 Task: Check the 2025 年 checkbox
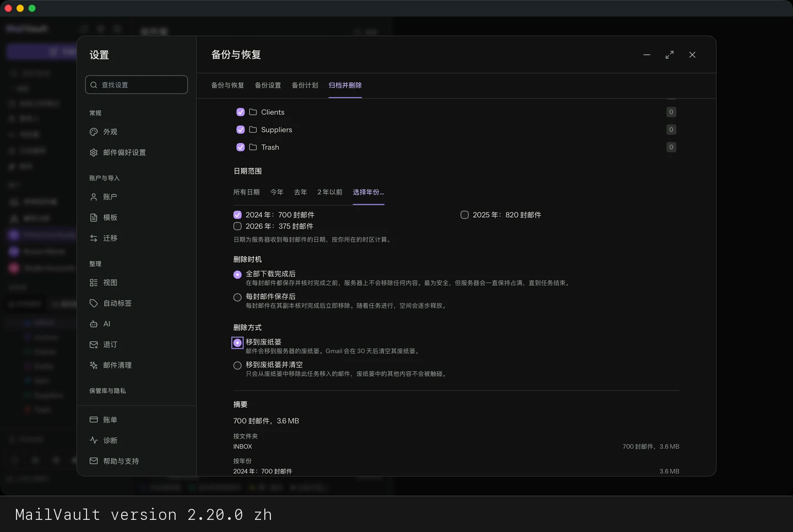[465, 215]
